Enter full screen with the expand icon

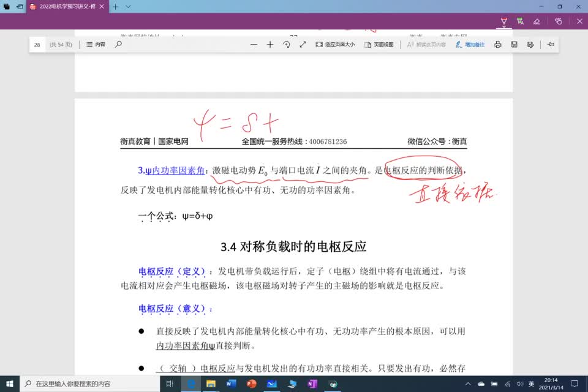click(303, 45)
